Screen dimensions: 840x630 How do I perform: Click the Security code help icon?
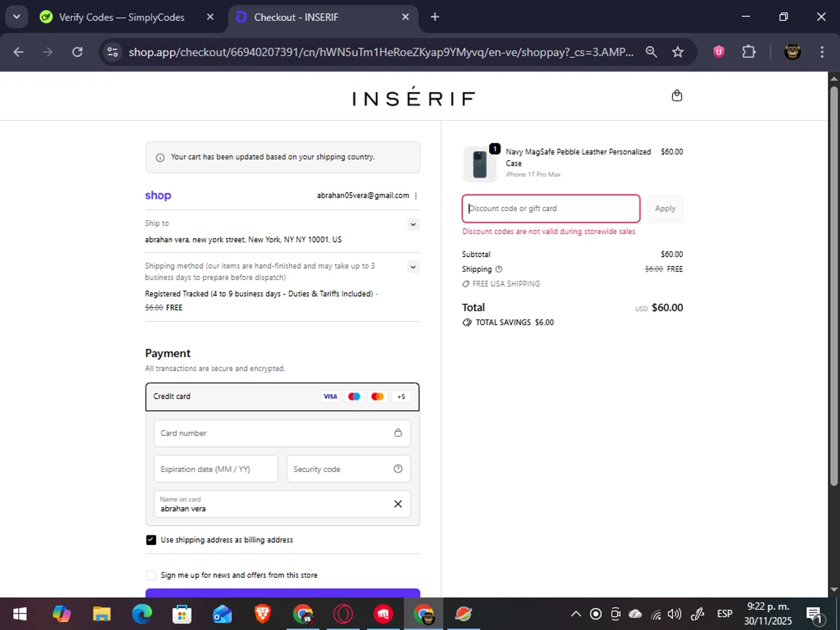click(398, 469)
